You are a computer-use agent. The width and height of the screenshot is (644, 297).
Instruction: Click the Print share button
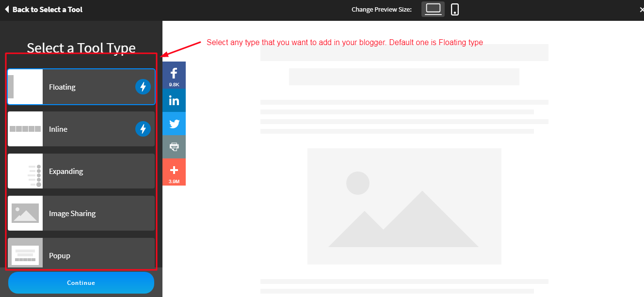[174, 147]
